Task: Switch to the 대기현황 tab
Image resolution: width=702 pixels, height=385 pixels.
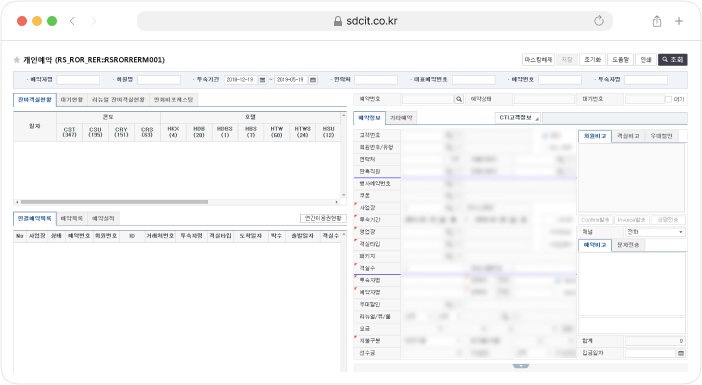Action: point(72,99)
